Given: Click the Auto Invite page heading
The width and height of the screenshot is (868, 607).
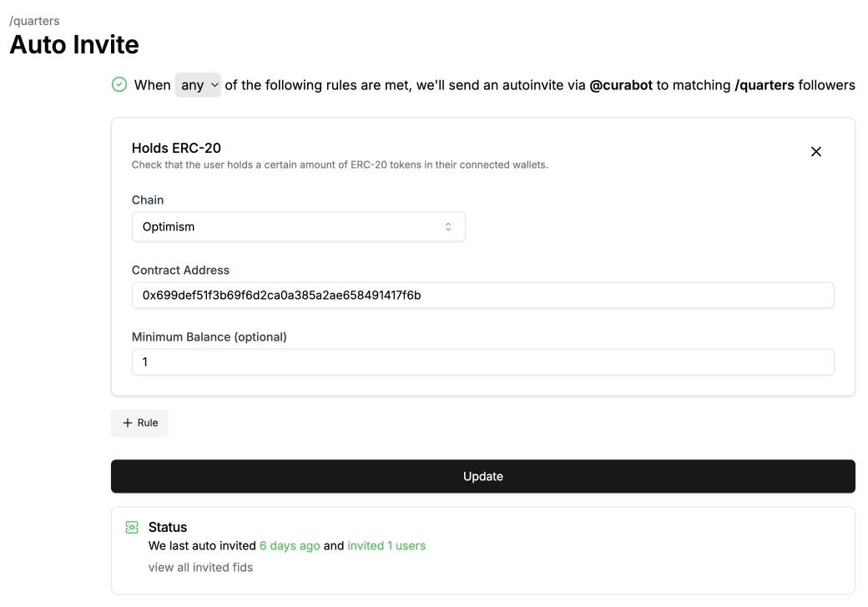Looking at the screenshot, I should (x=74, y=44).
